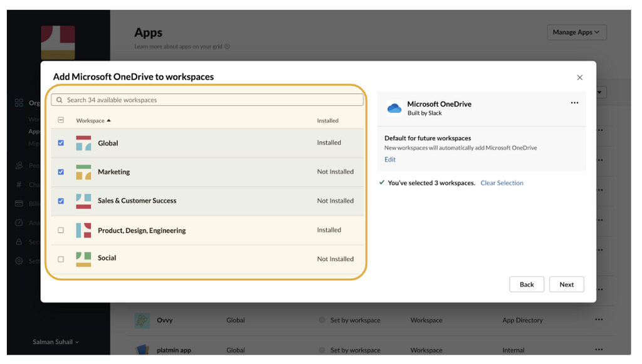The width and height of the screenshot is (642, 364).
Task: Click the Microsoft OneDrive cloud icon
Action: coord(394,108)
